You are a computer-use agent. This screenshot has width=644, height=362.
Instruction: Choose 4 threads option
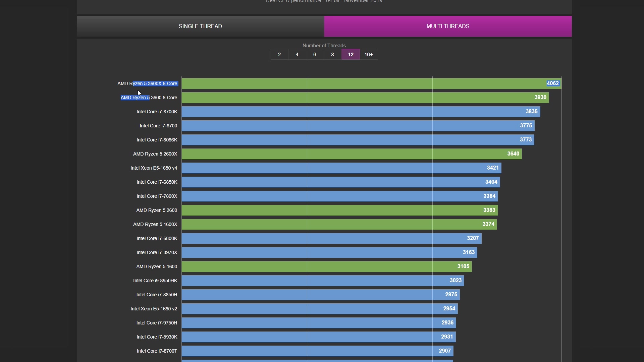click(x=297, y=54)
